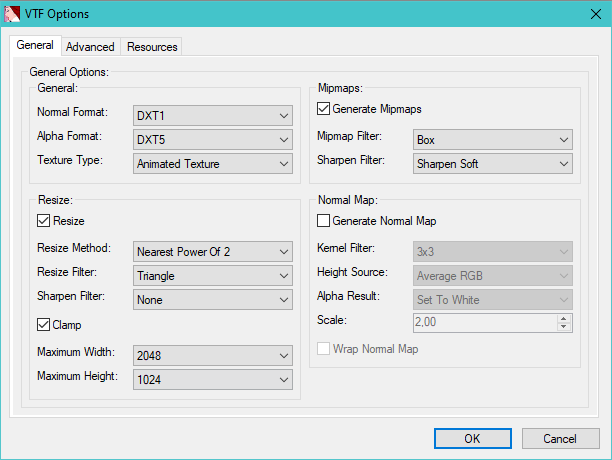Screen dimensions: 612x460
Task: Click into the Scale value field
Action: [x=485, y=323]
